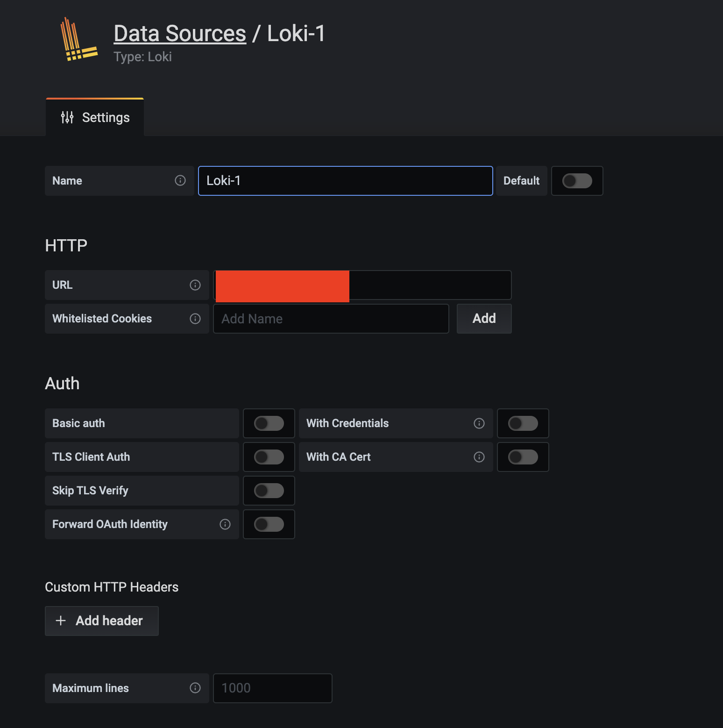
Task: Click the plus icon on Add header
Action: tap(61, 621)
